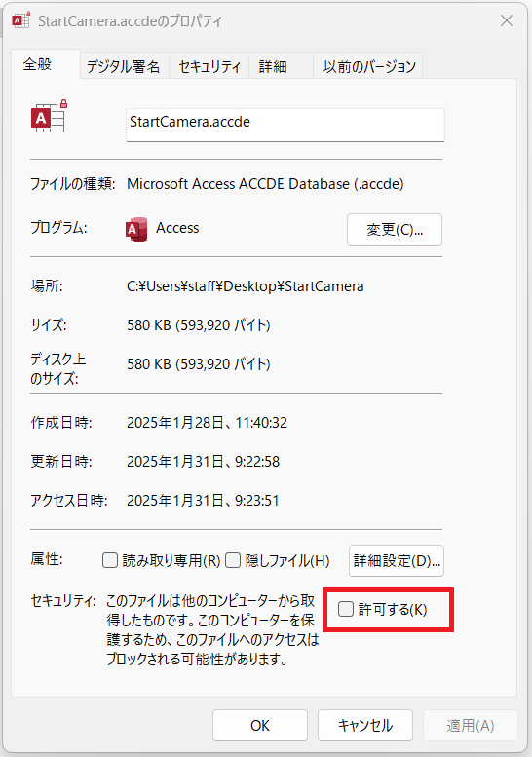Enable the 許可する(K) checkbox
This screenshot has height=757, width=532.
point(346,609)
